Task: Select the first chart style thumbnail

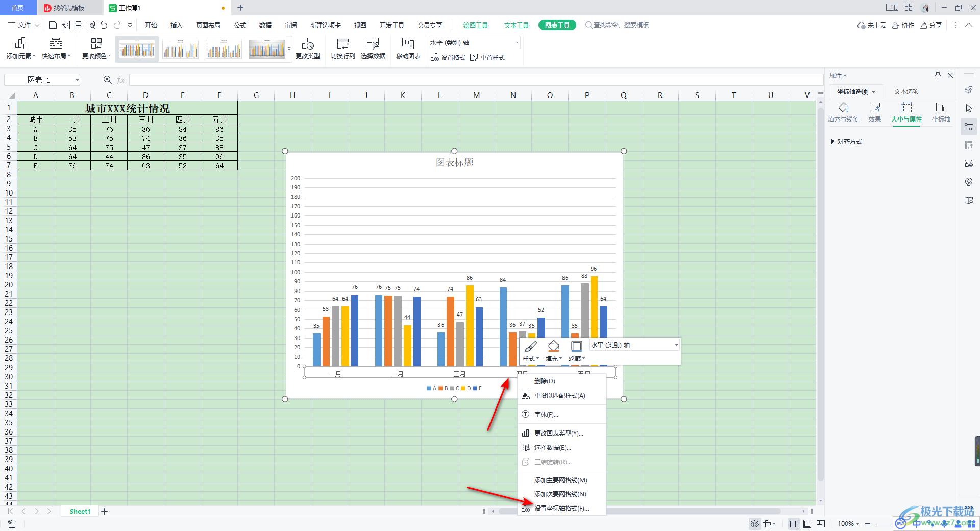Action: pyautogui.click(x=137, y=49)
